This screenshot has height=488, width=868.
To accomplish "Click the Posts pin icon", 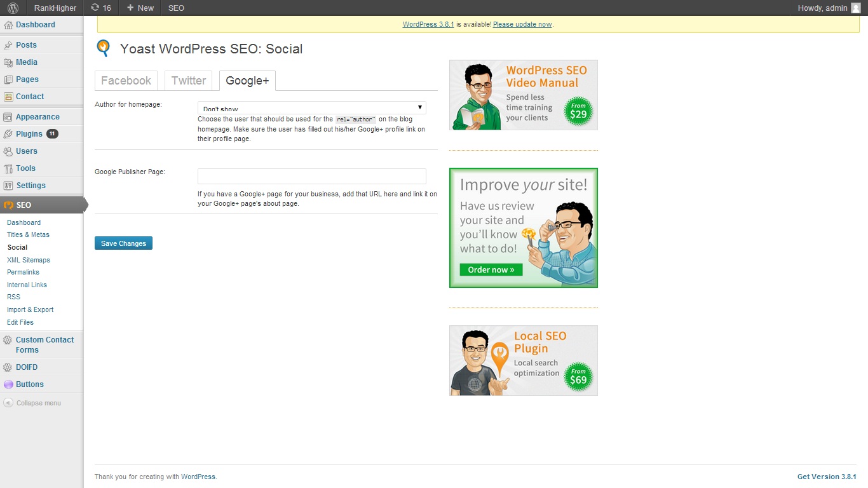I will coord(8,45).
